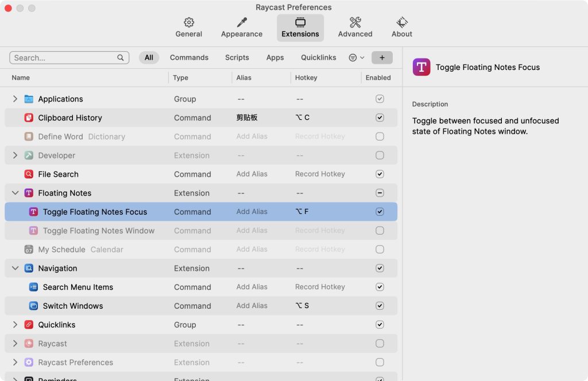Record Hotkey for File Search
The image size is (588, 381).
click(320, 174)
